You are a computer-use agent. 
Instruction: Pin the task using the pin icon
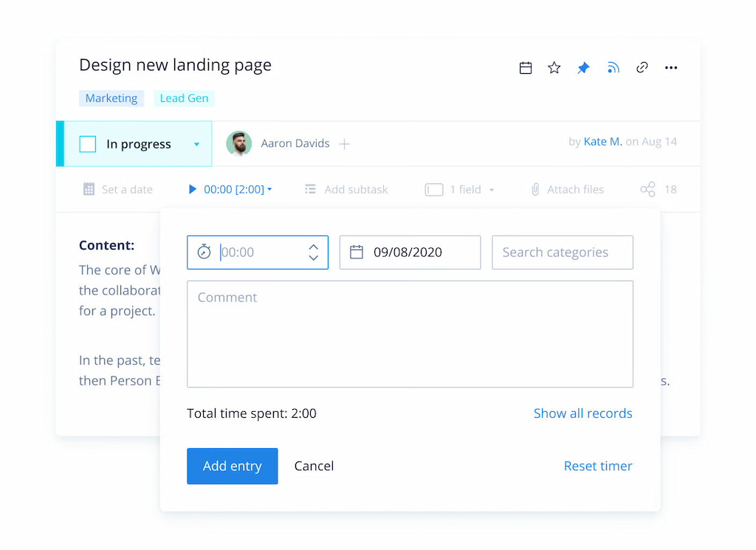tap(583, 67)
